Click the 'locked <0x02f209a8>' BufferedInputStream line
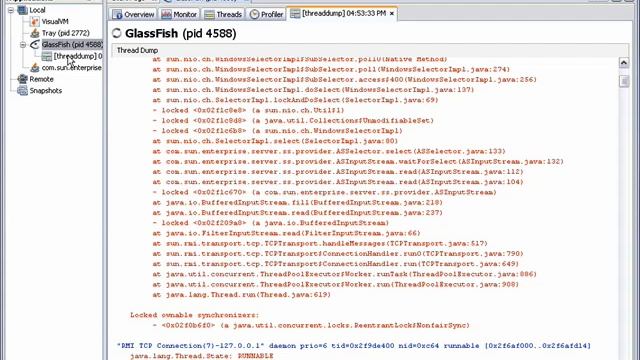The width and height of the screenshot is (640, 360). (x=271, y=223)
